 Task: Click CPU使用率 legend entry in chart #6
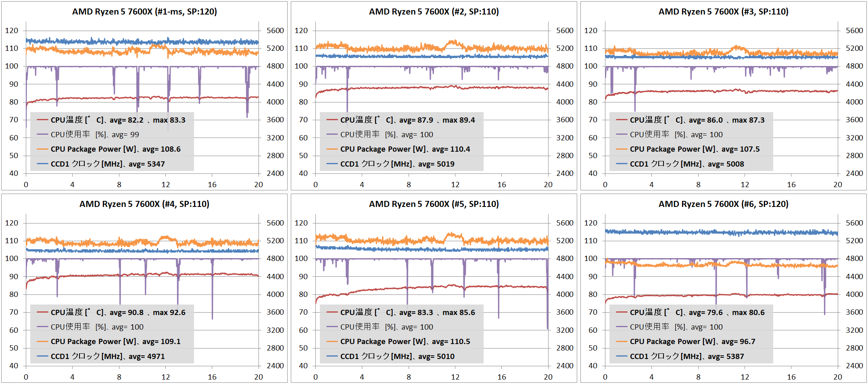[670, 327]
